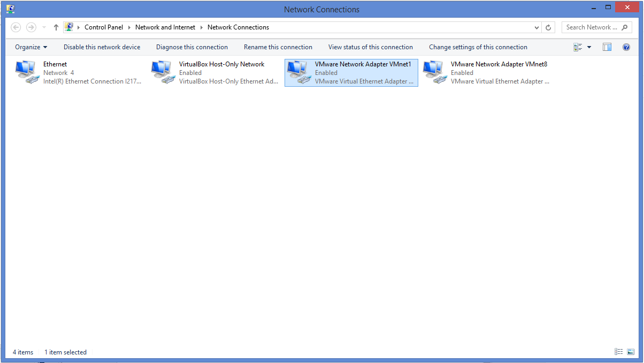Viewport: 644px width, 363px height.
Task: Click '1 item selected' in status bar
Action: [x=65, y=352]
